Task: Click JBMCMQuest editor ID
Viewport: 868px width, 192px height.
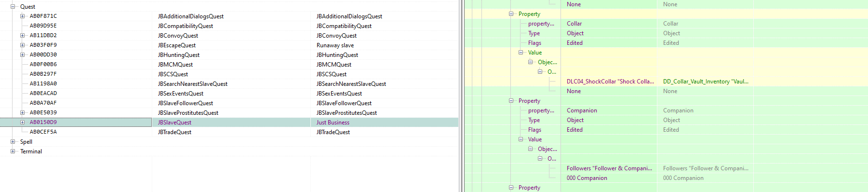Action: 175,65
